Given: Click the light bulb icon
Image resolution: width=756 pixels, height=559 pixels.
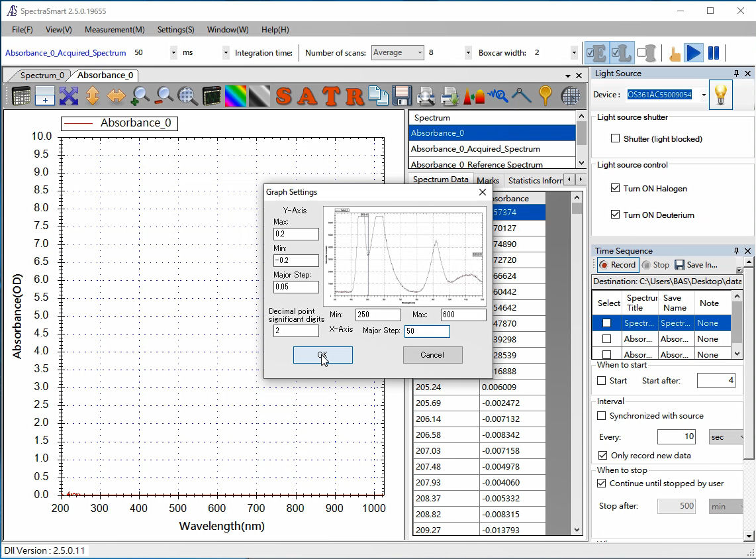Looking at the screenshot, I should (x=720, y=95).
